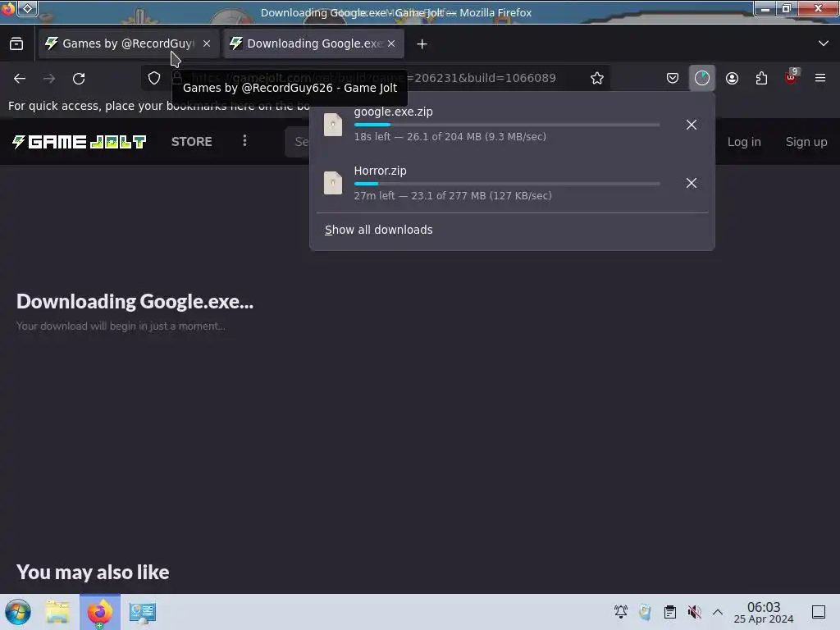Log in to Game Jolt
Image resolution: width=840 pixels, height=630 pixels.
(x=743, y=142)
